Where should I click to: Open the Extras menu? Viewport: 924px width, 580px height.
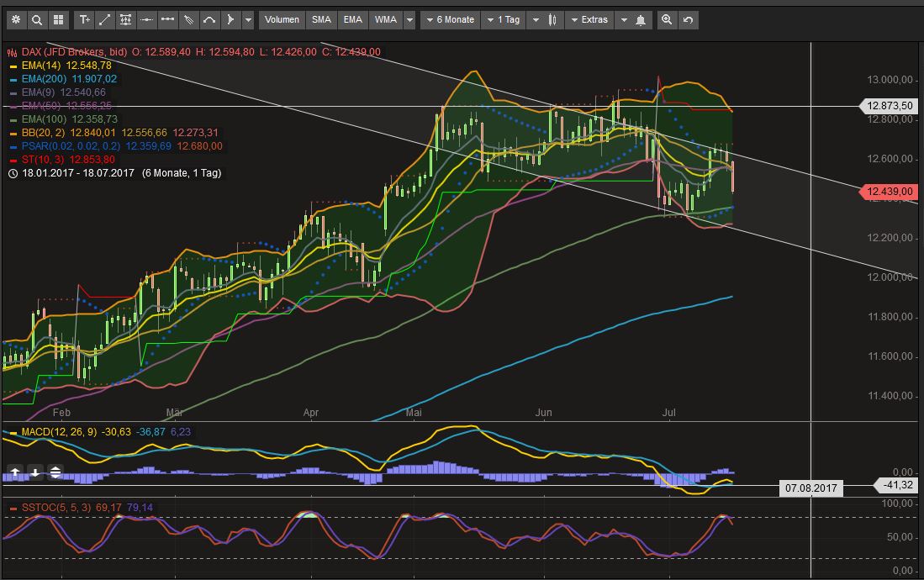589,19
